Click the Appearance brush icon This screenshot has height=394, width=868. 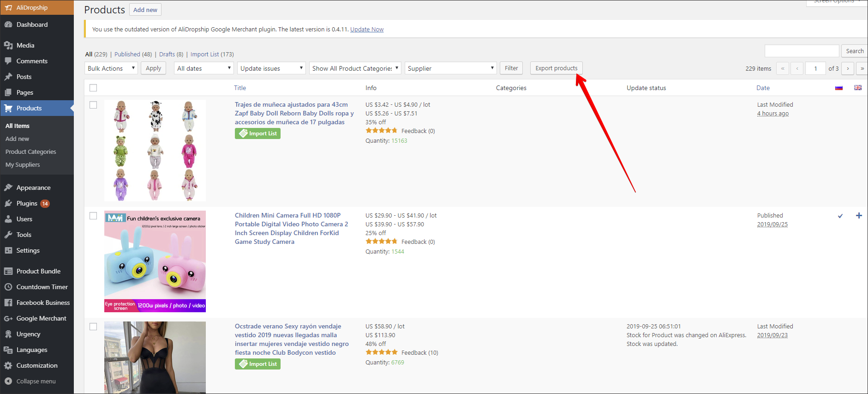8,188
